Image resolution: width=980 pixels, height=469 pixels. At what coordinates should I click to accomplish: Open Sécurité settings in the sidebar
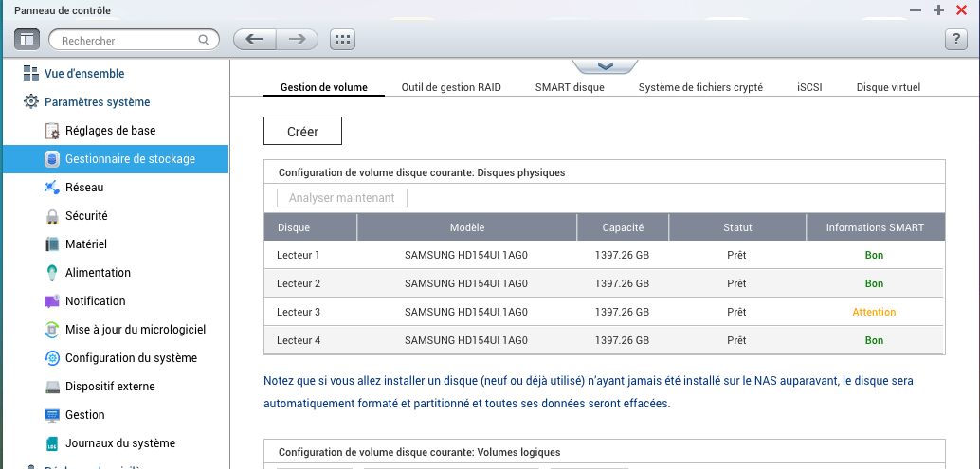tap(86, 215)
